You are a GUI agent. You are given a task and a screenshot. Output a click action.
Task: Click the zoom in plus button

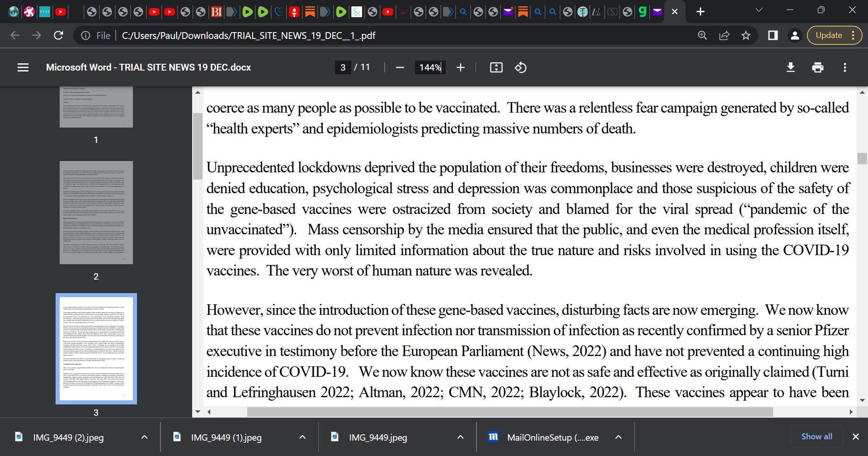point(460,67)
